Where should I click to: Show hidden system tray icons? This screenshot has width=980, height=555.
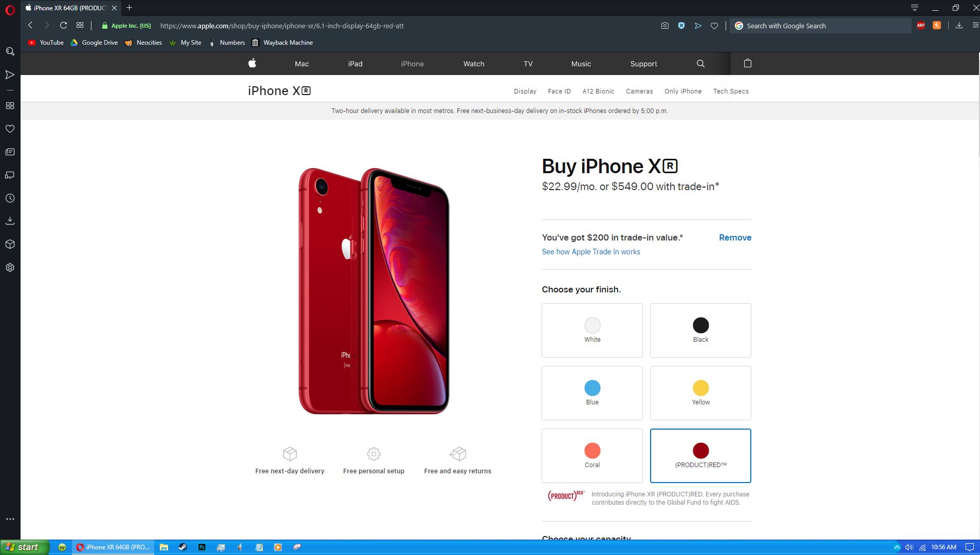pyautogui.click(x=897, y=547)
